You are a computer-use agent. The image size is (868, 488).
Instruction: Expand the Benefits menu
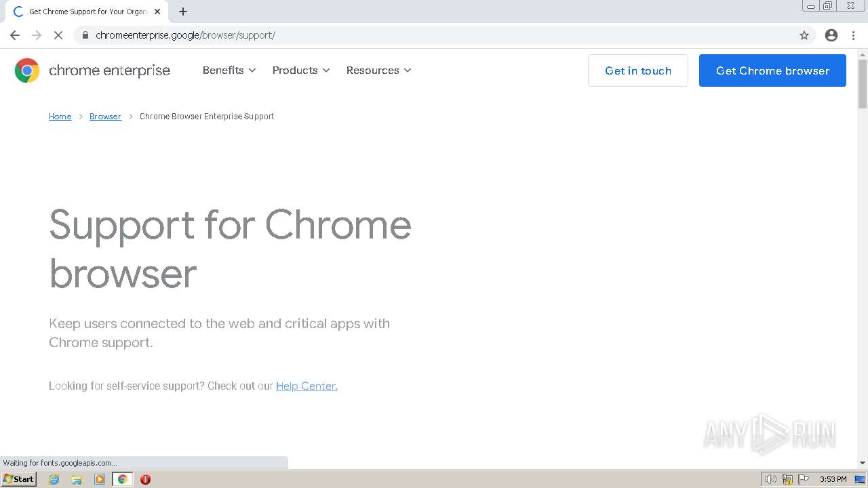229,70
